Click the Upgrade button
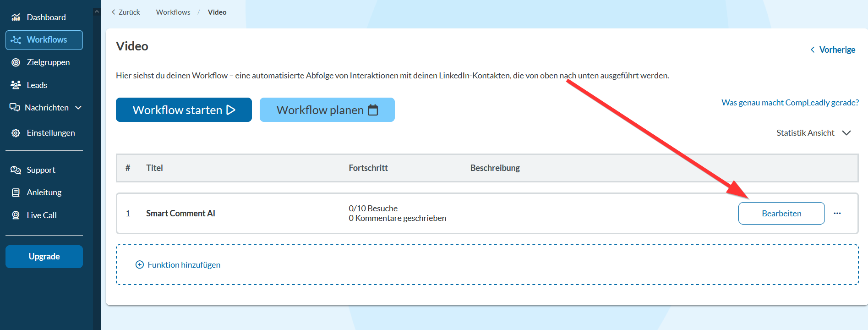The width and height of the screenshot is (868, 330). 44,257
